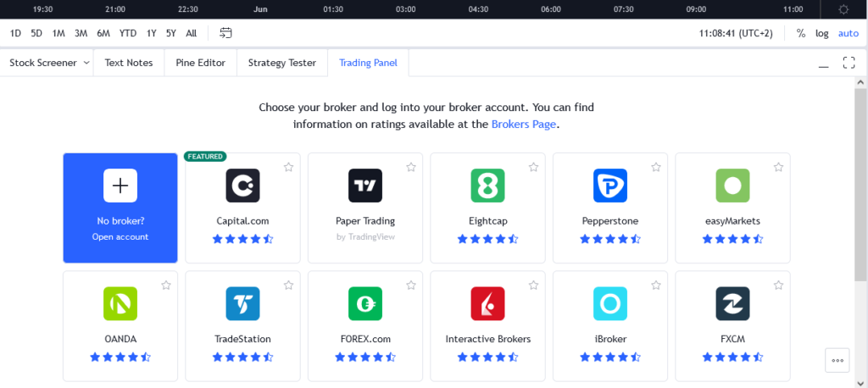Viewport: 868px width, 388px height.
Task: Maximize the bottom panel to fullscreen
Action: pyautogui.click(x=849, y=63)
